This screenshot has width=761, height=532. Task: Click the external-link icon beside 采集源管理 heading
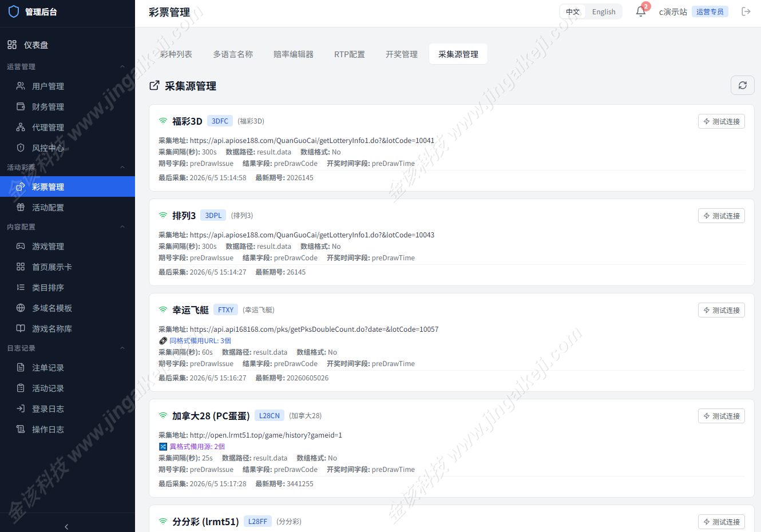click(x=154, y=85)
